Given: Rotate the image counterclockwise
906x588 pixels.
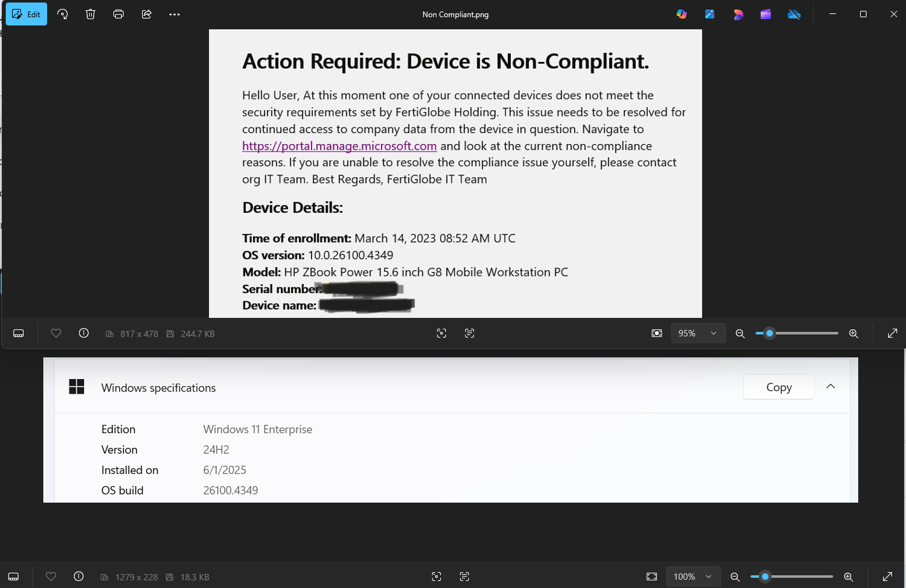Looking at the screenshot, I should click(62, 14).
